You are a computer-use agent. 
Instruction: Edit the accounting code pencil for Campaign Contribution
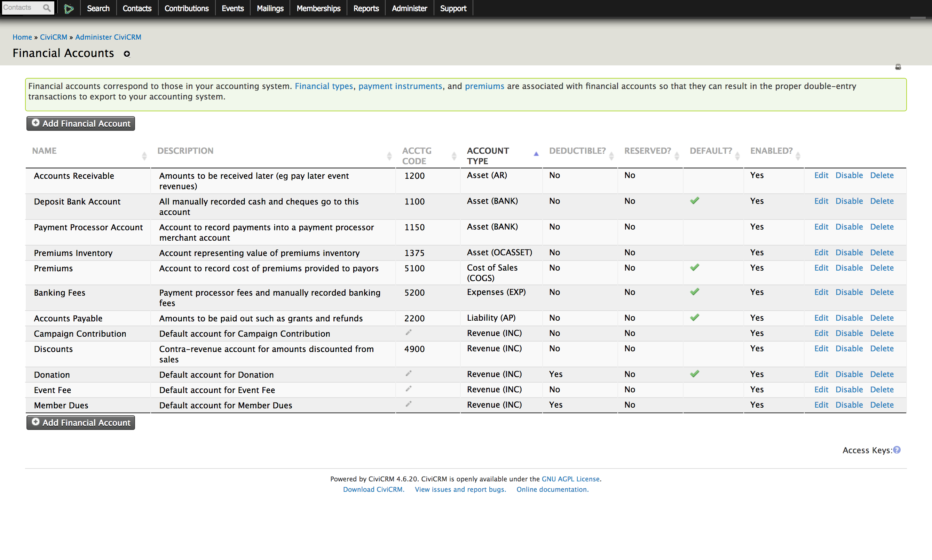pyautogui.click(x=409, y=333)
